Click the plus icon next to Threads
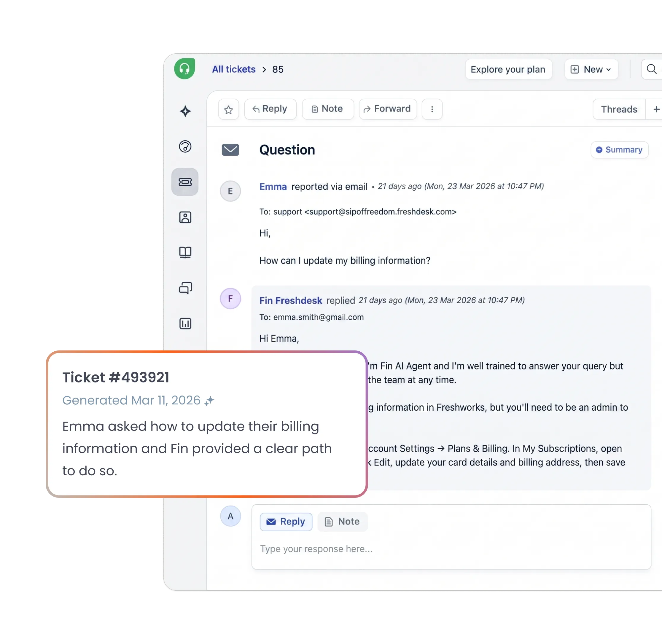This screenshot has height=644, width=662. (656, 109)
